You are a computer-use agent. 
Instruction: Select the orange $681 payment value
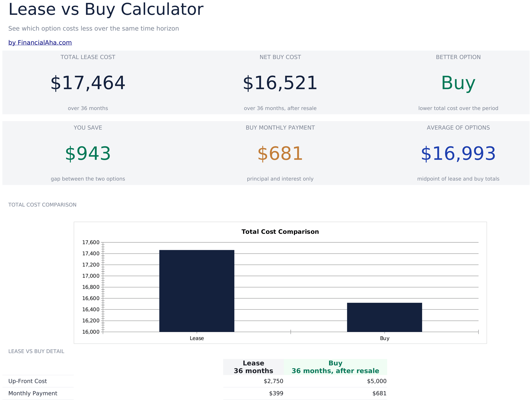click(x=280, y=154)
